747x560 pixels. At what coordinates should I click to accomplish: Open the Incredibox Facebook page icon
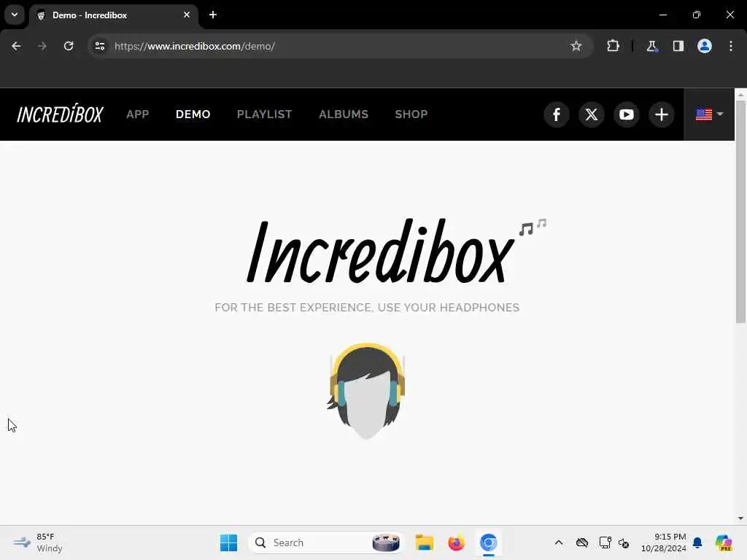(557, 114)
